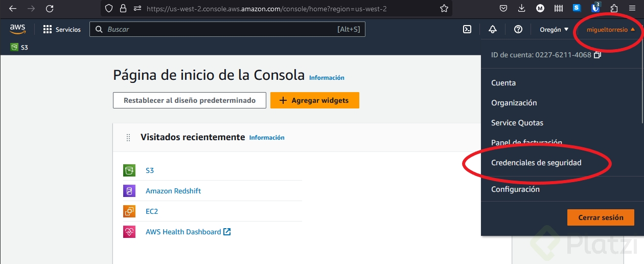Open the notifications bell

click(x=493, y=29)
